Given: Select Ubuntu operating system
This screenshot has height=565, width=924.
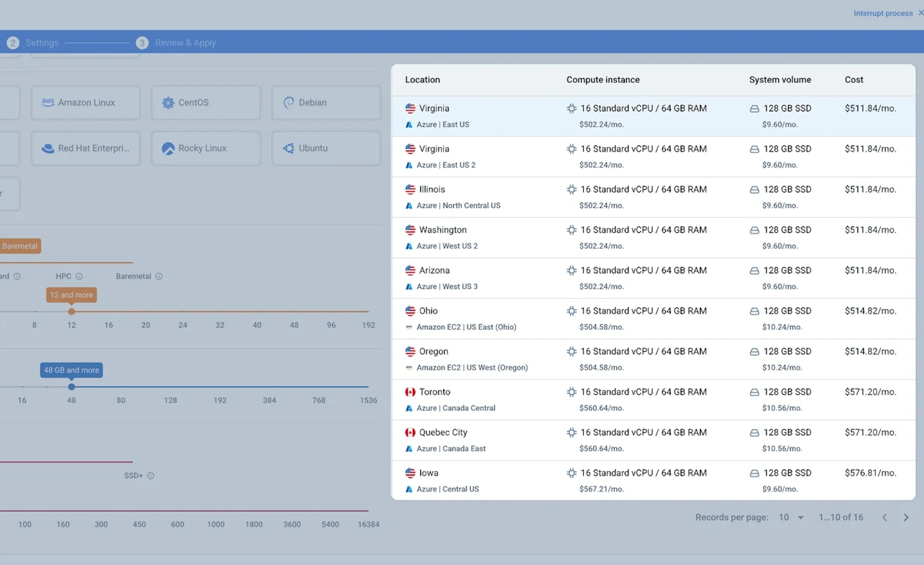Looking at the screenshot, I should click(326, 148).
